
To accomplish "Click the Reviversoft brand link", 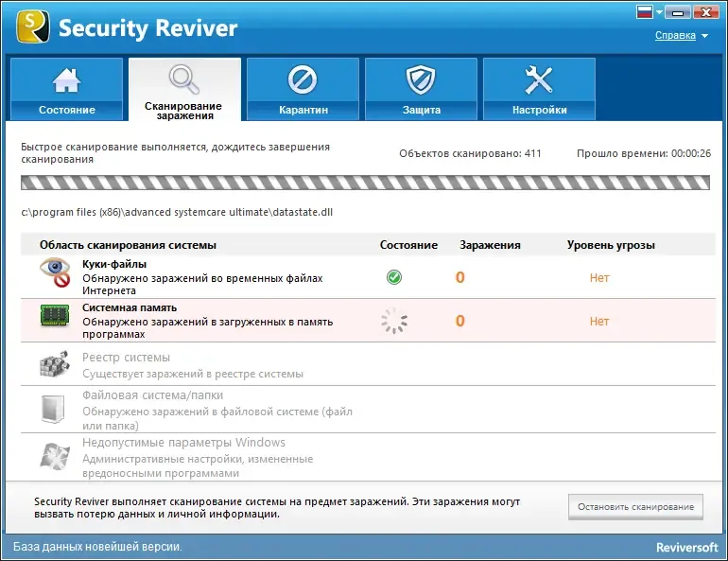I will coord(686,548).
